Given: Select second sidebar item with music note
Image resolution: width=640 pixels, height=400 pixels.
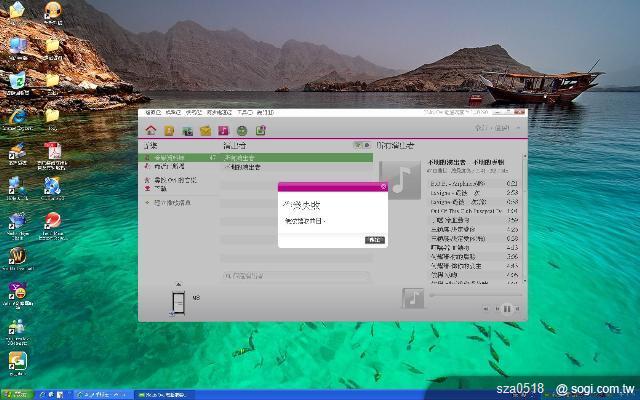Looking at the screenshot, I should point(178,167).
